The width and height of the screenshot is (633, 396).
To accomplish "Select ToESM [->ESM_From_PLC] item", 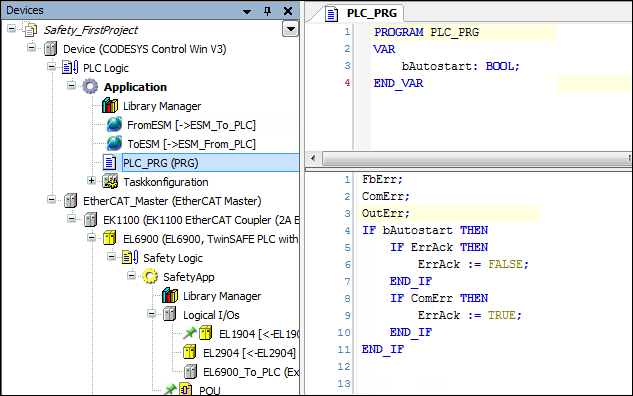I will (x=191, y=144).
